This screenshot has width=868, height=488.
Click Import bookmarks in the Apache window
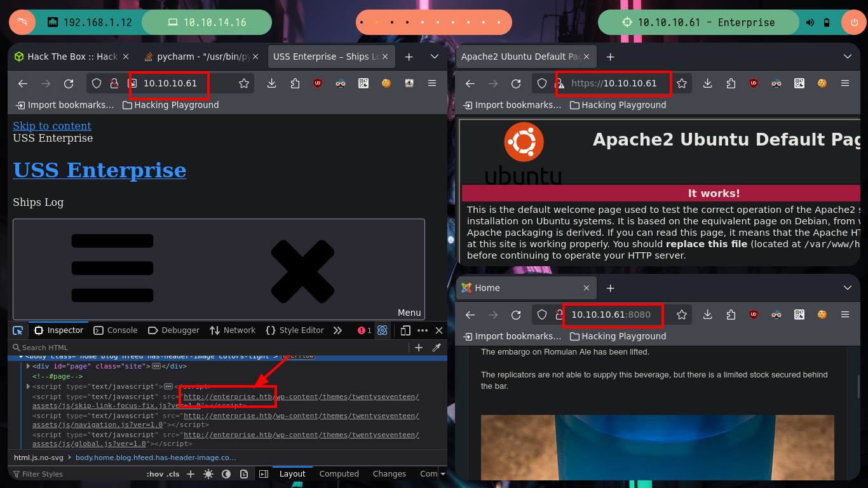point(512,105)
